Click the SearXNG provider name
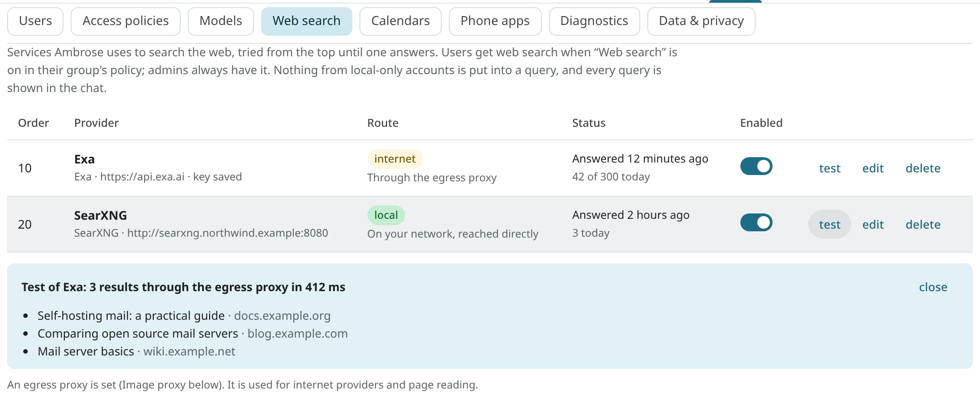The height and width of the screenshot is (401, 980). pyautogui.click(x=101, y=216)
